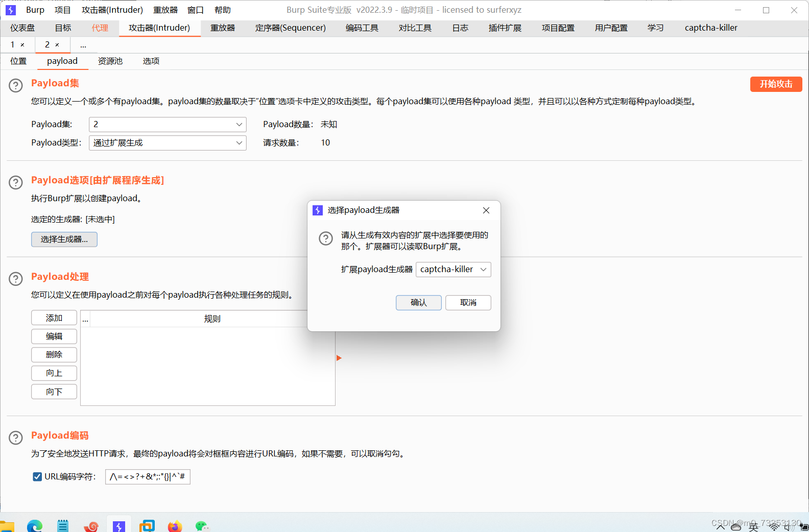Open the 学习 tab
The width and height of the screenshot is (809, 532).
pos(656,28)
